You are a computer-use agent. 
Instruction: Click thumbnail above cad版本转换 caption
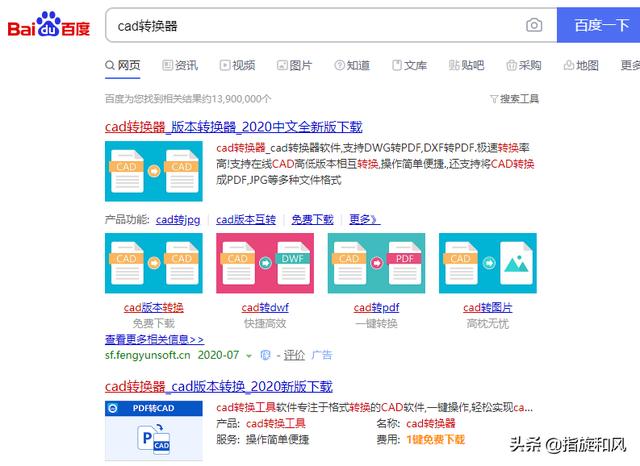153,263
